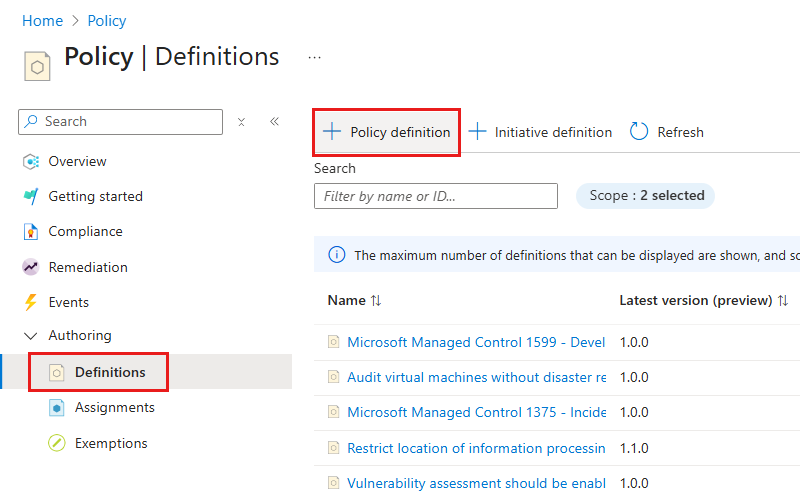Go to Home in the breadcrumb

coord(42,21)
